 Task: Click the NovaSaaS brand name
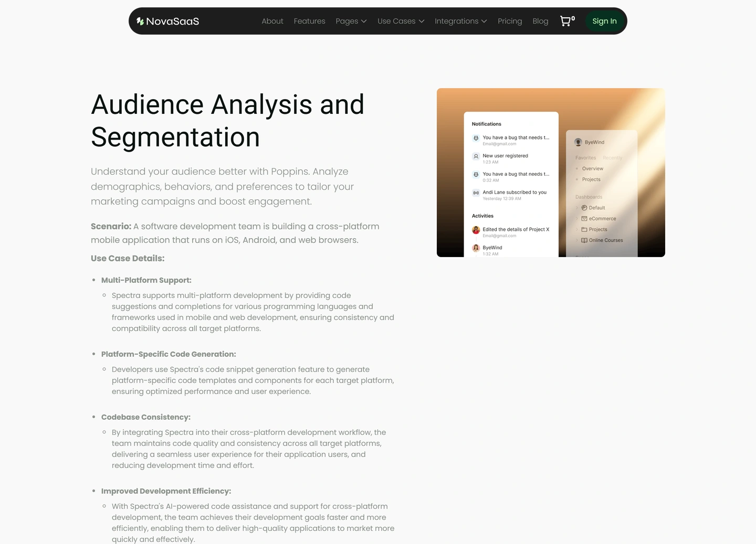point(173,21)
